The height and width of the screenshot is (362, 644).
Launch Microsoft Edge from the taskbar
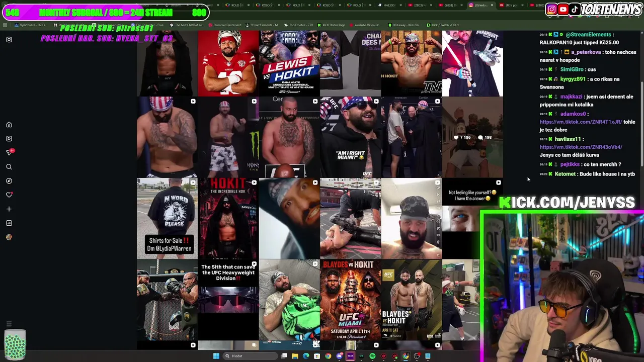[x=306, y=356]
